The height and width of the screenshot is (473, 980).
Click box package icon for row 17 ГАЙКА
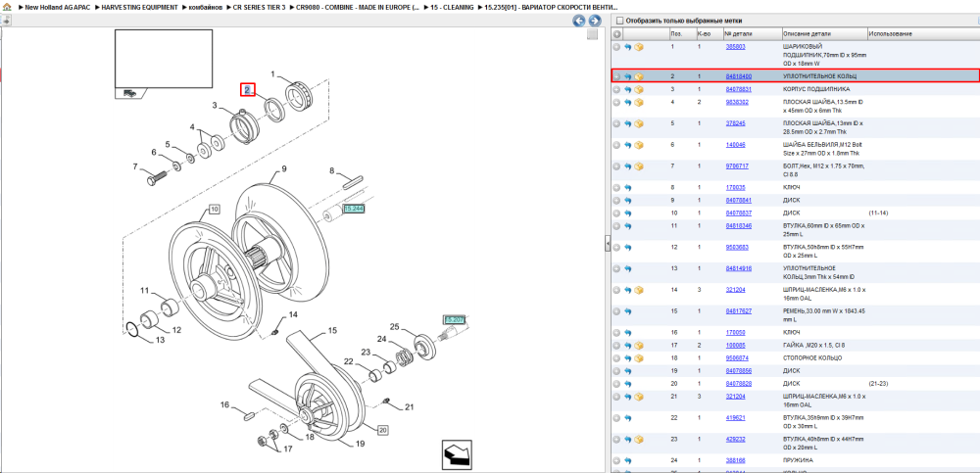pyautogui.click(x=639, y=345)
